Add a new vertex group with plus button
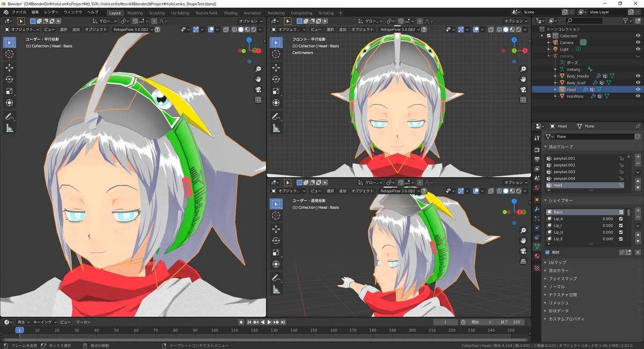Viewport: 644px width, 349px height. tap(638, 158)
